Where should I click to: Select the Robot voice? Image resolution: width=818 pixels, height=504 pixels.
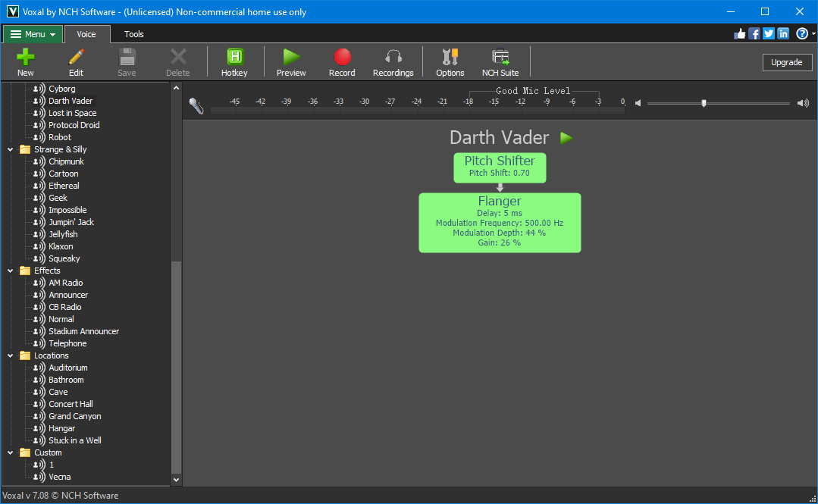[x=60, y=137]
